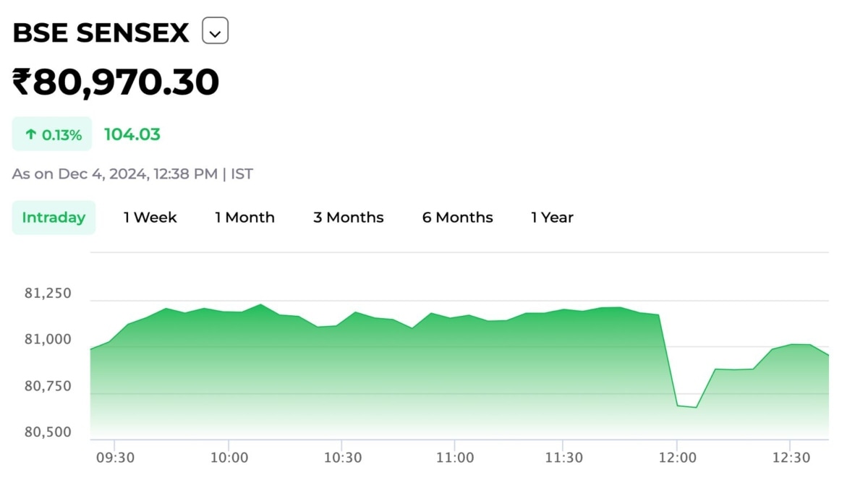Click the 80,500 price axis label
The image size is (868, 488).
tap(48, 432)
